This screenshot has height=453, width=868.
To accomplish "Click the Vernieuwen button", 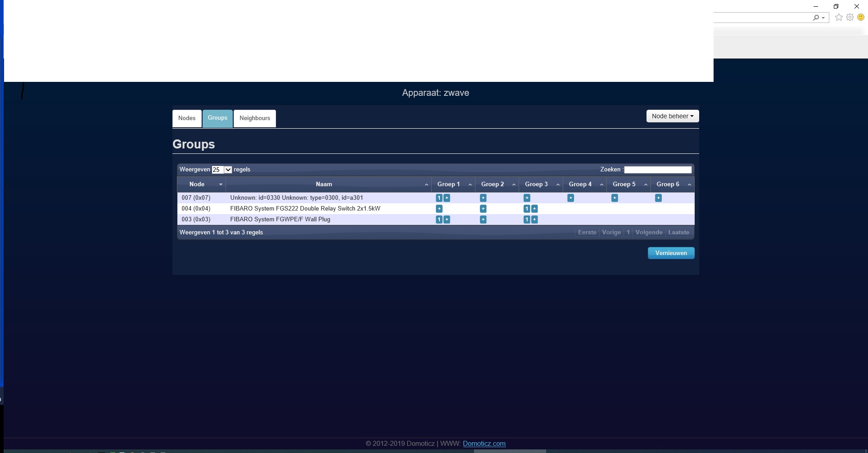I will pyautogui.click(x=671, y=253).
